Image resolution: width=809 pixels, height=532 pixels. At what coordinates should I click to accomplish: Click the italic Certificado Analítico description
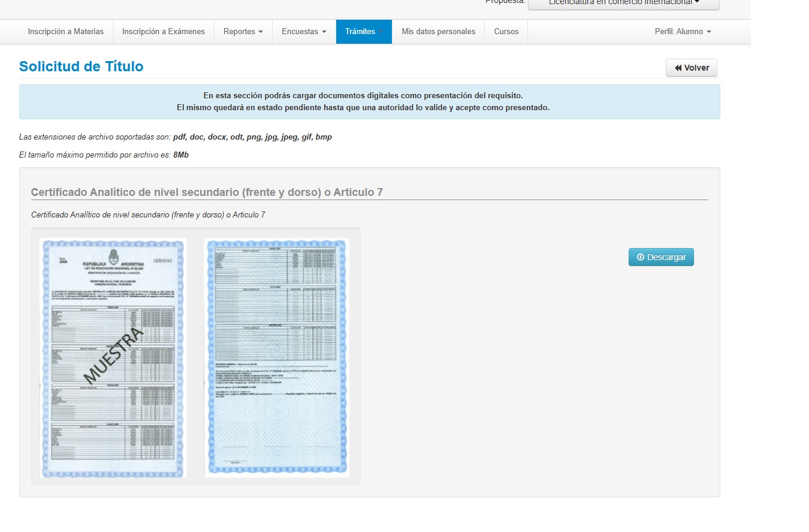click(x=147, y=214)
